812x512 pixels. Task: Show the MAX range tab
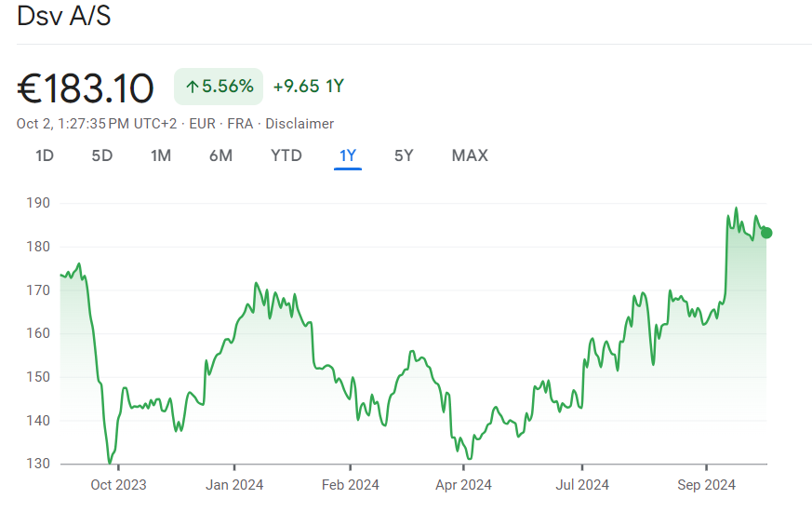tap(470, 155)
